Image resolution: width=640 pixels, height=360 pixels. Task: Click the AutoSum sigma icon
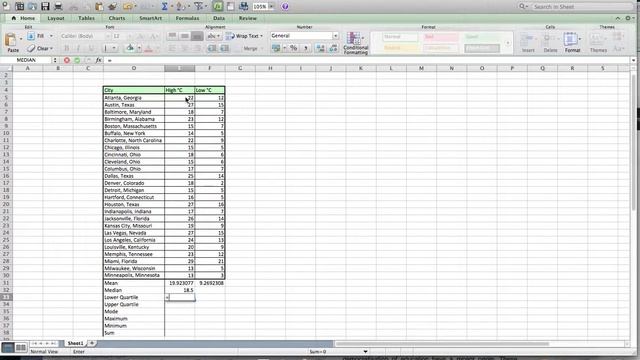coord(164,6)
